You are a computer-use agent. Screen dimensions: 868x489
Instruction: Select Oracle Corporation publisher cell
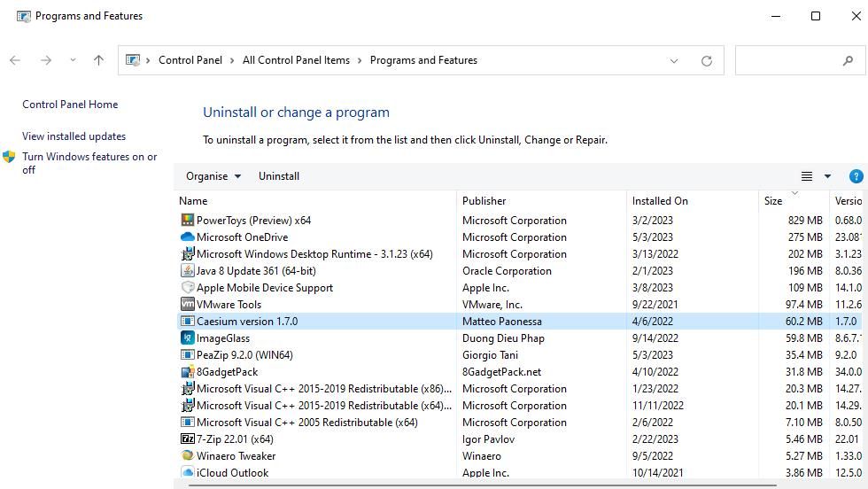click(x=507, y=271)
